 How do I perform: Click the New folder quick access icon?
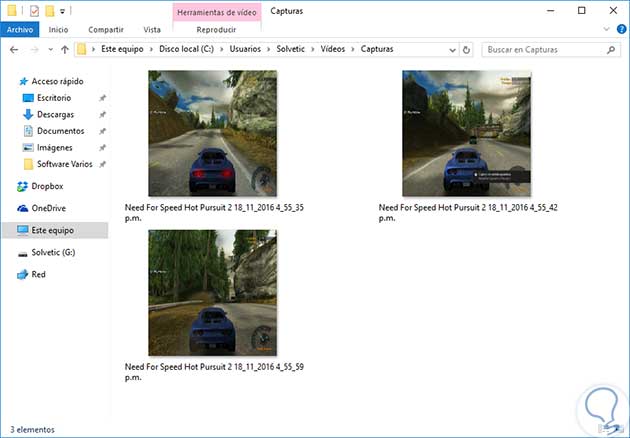coord(50,11)
